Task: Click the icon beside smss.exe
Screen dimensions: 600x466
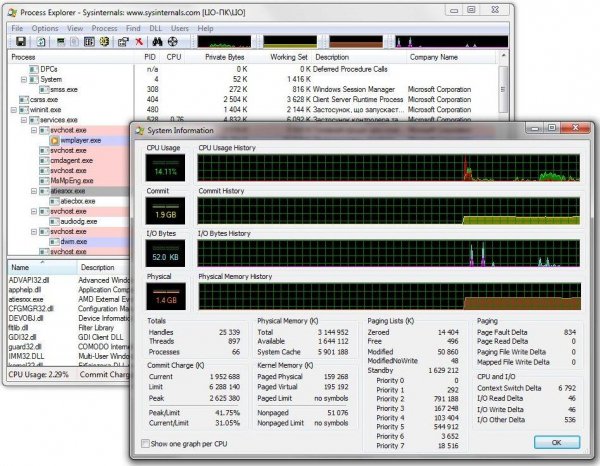Action: (44, 90)
